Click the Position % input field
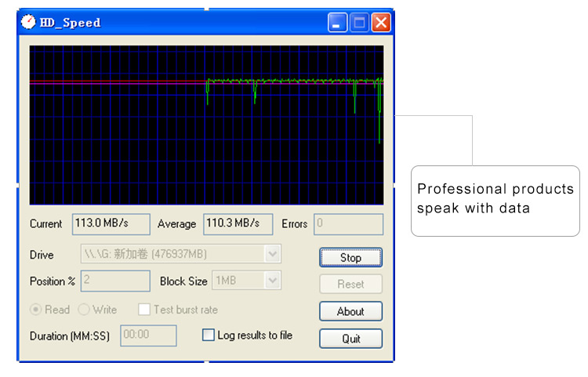The height and width of the screenshot is (377, 588). click(x=115, y=281)
